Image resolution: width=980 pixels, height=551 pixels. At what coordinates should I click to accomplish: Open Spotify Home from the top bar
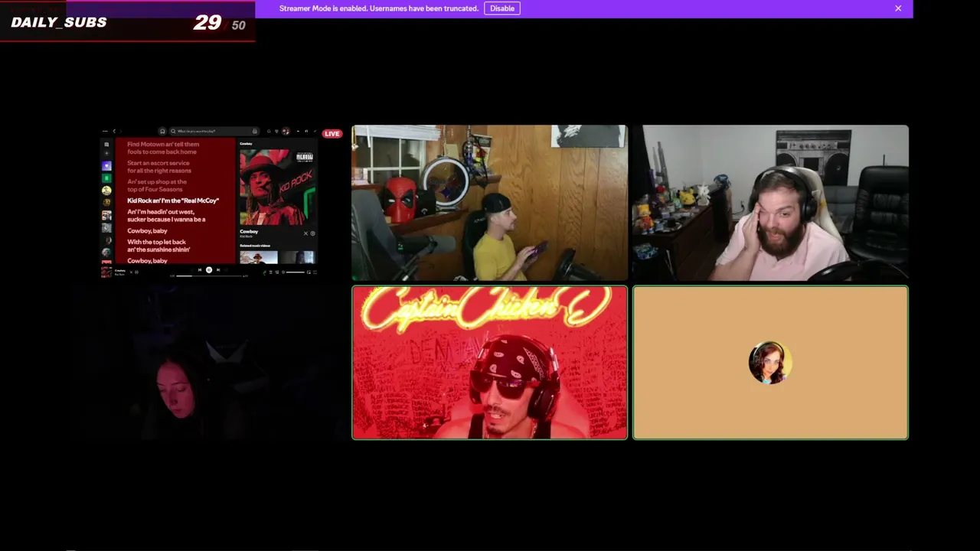coord(162,132)
